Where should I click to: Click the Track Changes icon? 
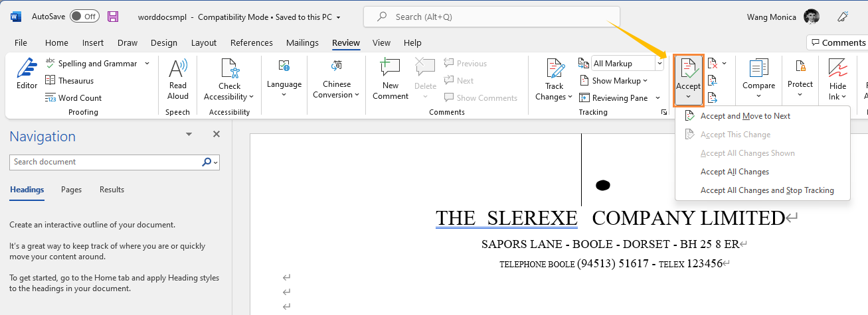[x=554, y=69]
